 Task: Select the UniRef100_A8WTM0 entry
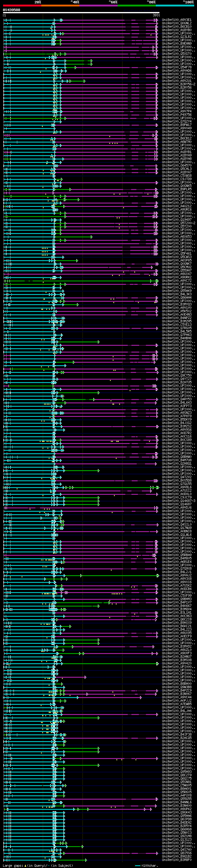(x=176, y=142)
